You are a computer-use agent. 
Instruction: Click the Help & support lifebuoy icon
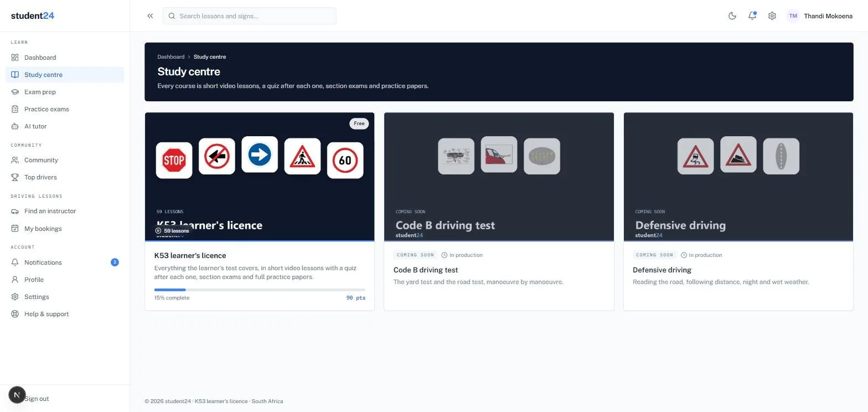point(15,314)
